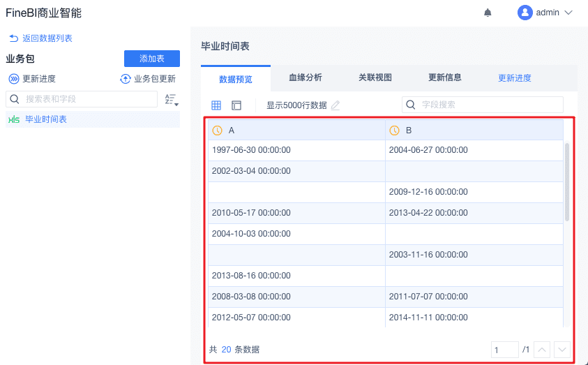Click the xls icon beside 毕业时间表
This screenshot has width=588, height=365.
click(x=14, y=119)
